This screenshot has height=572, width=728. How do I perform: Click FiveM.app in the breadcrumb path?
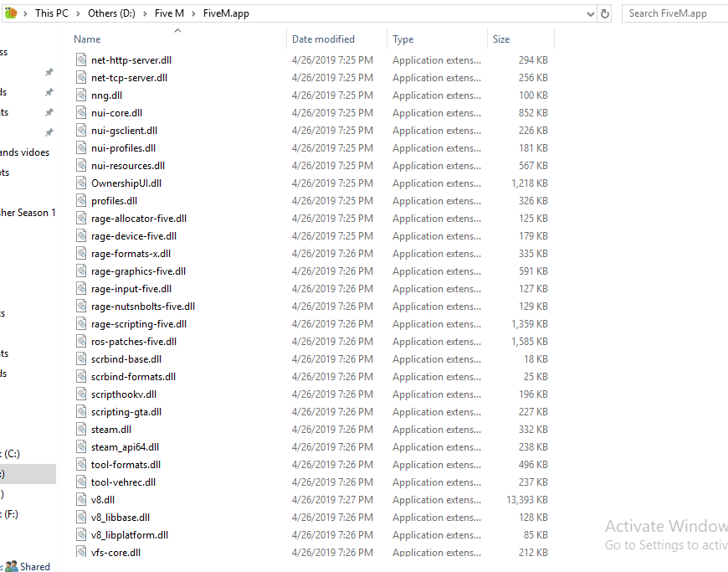click(226, 13)
